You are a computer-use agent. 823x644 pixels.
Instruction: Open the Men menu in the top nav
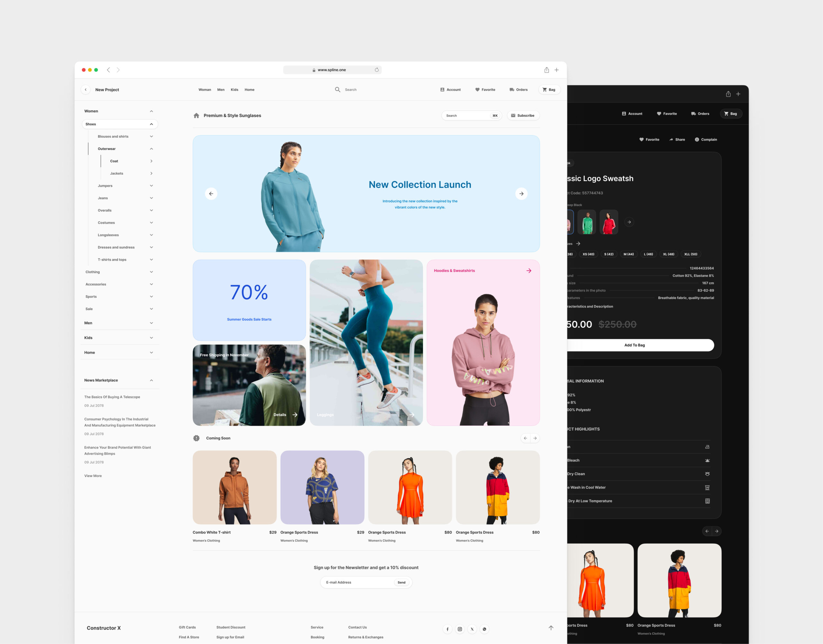[221, 90]
